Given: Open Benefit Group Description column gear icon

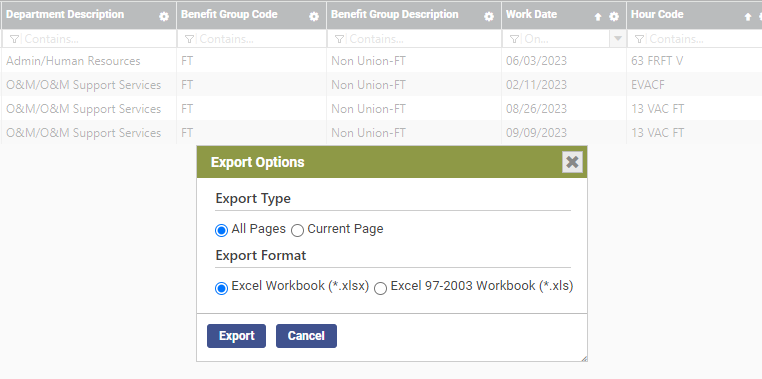Looking at the screenshot, I should (x=489, y=17).
